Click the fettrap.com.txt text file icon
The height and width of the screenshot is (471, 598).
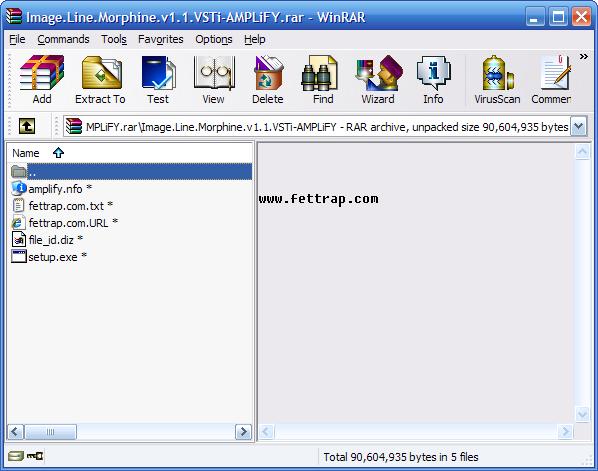(x=18, y=206)
